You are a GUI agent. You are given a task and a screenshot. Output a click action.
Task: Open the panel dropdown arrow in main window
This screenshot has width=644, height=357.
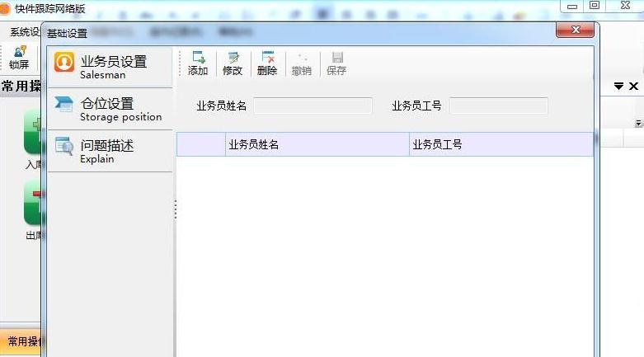pos(618,86)
